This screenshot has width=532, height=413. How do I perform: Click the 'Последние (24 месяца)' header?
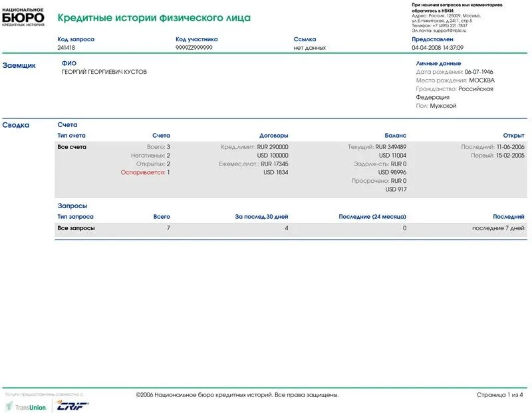click(x=372, y=217)
